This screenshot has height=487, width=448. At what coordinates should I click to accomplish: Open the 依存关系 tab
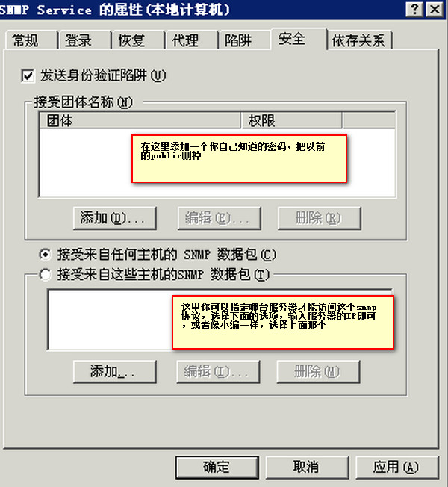360,40
